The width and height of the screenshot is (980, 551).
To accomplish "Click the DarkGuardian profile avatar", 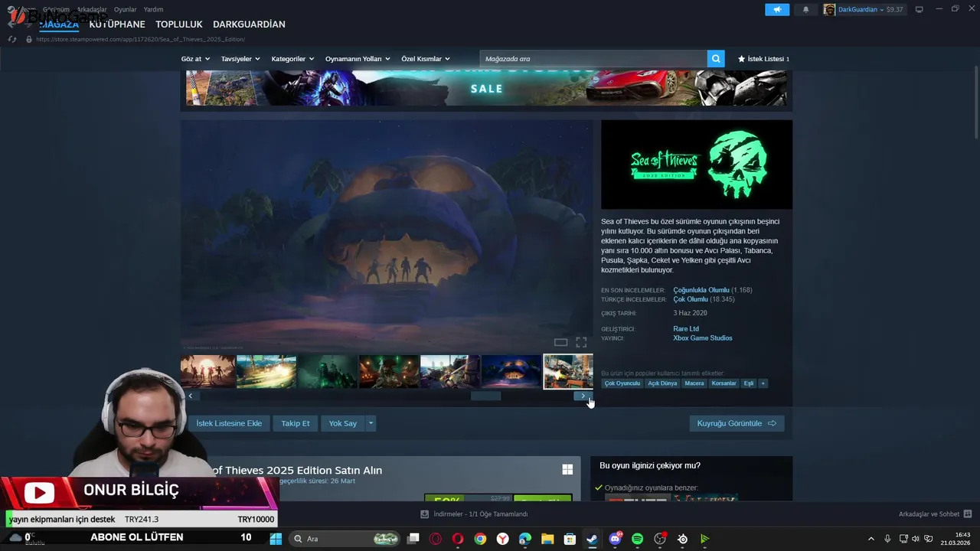I will 829,10.
